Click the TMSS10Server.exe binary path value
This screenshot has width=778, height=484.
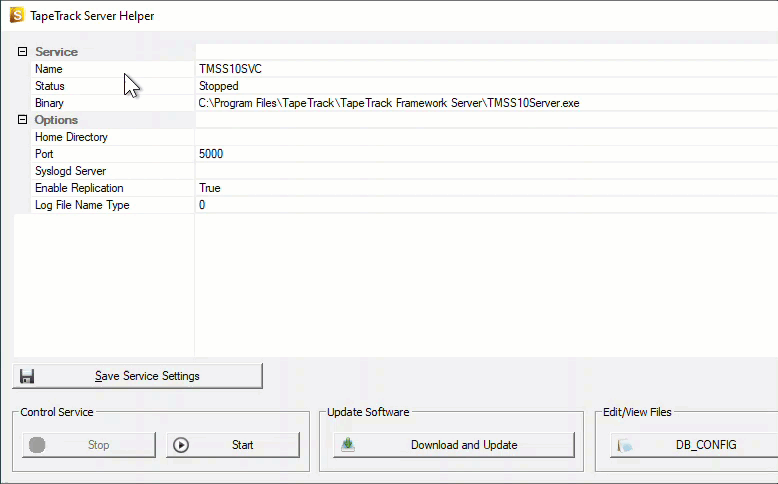[389, 103]
